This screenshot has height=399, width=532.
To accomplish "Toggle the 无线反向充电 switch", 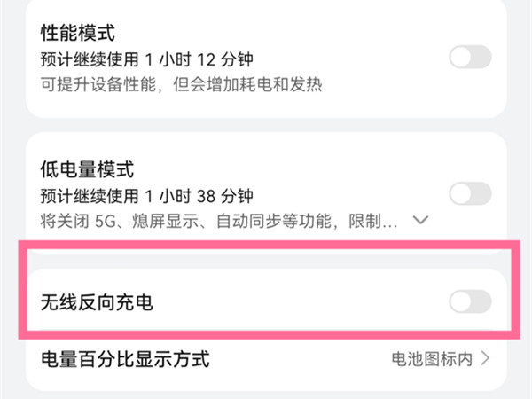I will (470, 302).
